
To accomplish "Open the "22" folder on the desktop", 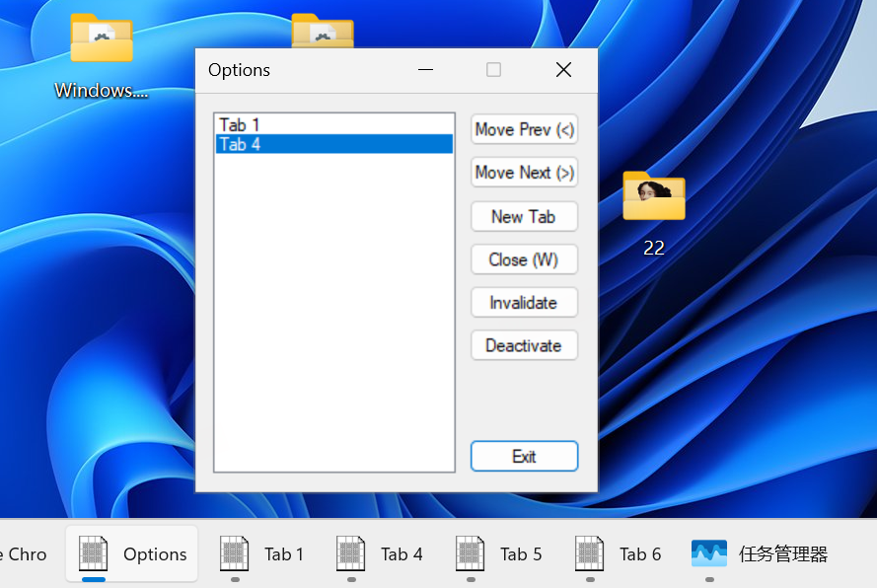I will (x=653, y=197).
